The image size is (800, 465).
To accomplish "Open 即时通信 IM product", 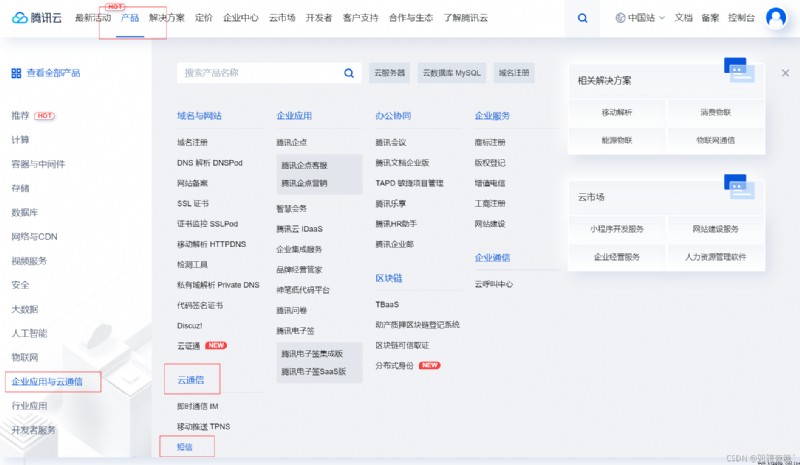I will pyautogui.click(x=197, y=406).
